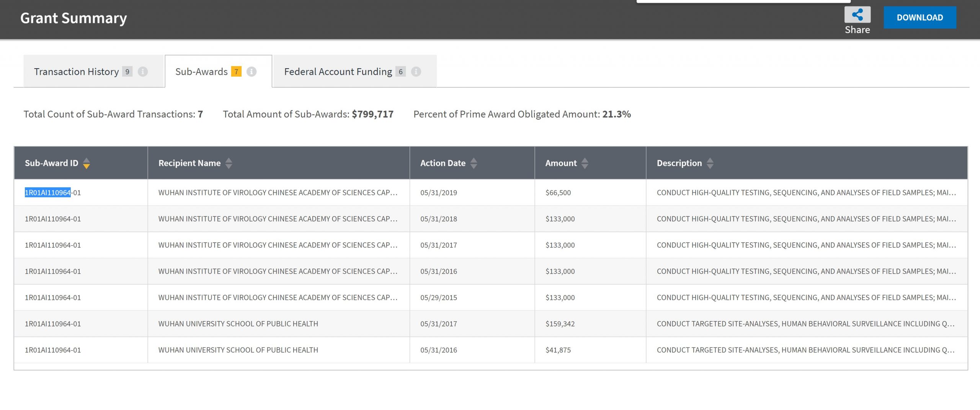This screenshot has width=980, height=410.
Task: Sort table by Amount arrows
Action: pos(585,163)
